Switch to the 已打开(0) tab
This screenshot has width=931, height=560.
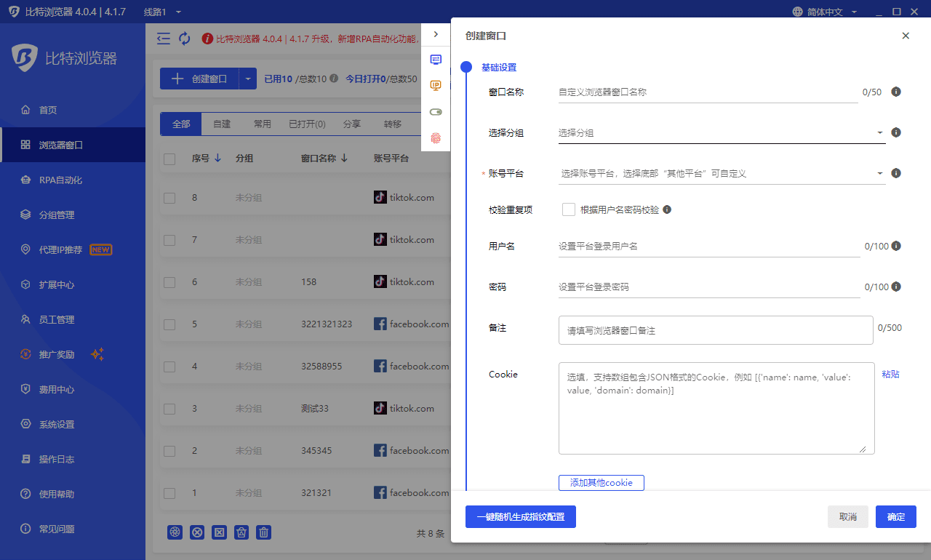click(306, 124)
